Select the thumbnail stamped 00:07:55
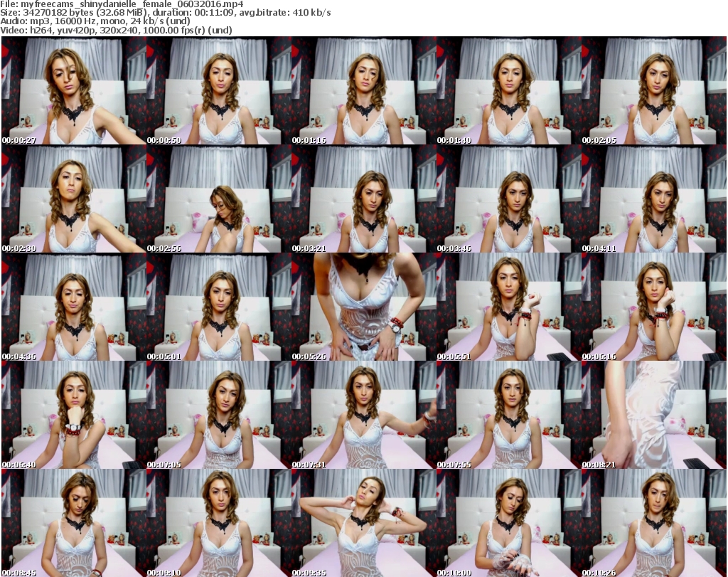Viewport: 728px width, 577px height. (x=509, y=415)
